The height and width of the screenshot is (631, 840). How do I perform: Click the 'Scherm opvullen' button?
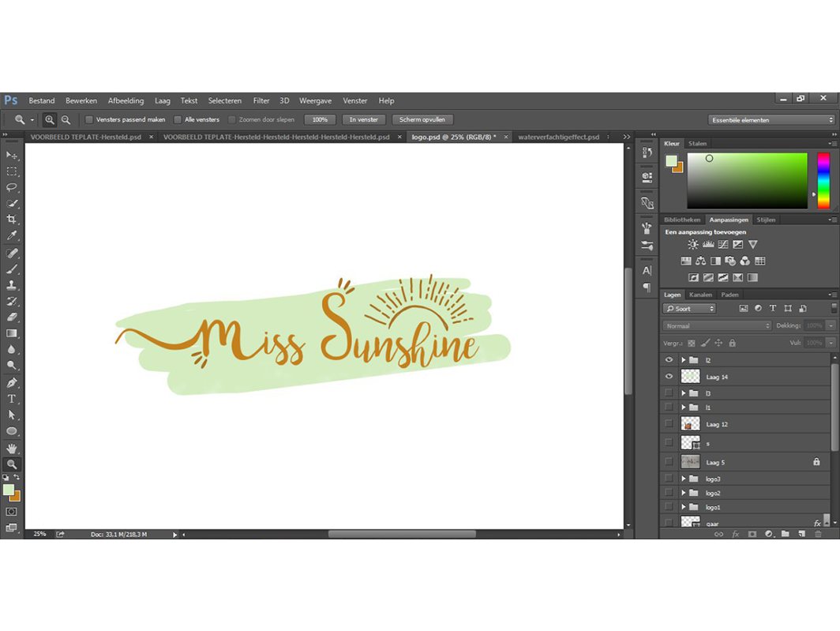click(422, 119)
